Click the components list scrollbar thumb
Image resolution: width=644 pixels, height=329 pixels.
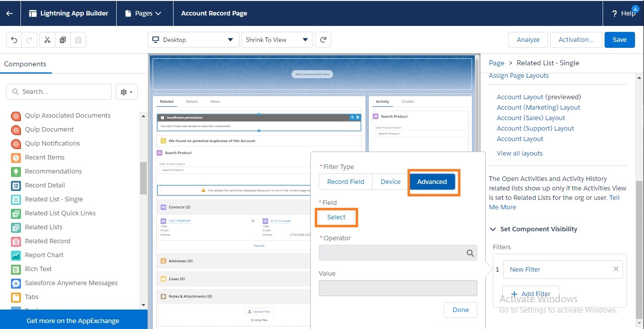[144, 178]
